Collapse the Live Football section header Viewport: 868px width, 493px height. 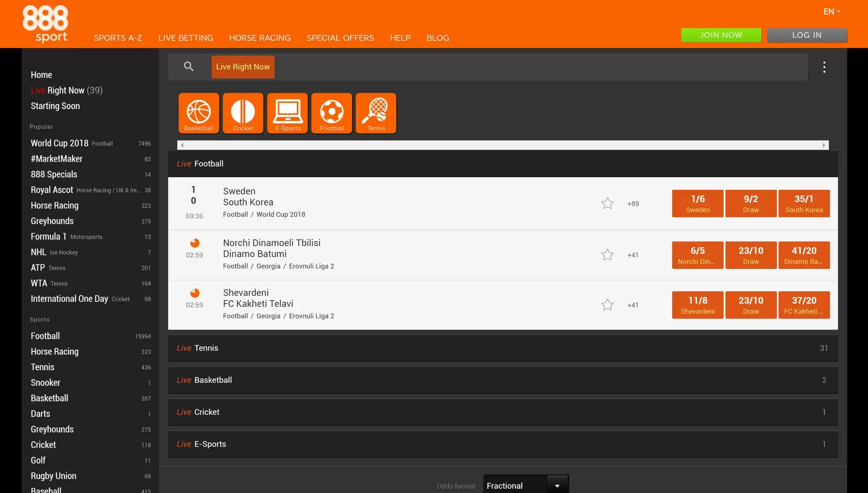pos(503,163)
